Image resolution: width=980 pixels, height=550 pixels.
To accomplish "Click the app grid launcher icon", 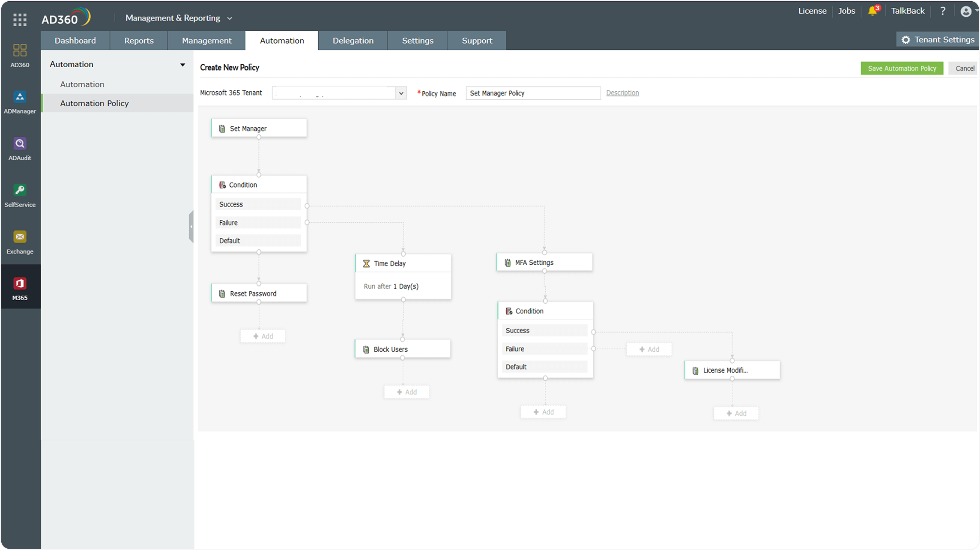I will point(20,19).
